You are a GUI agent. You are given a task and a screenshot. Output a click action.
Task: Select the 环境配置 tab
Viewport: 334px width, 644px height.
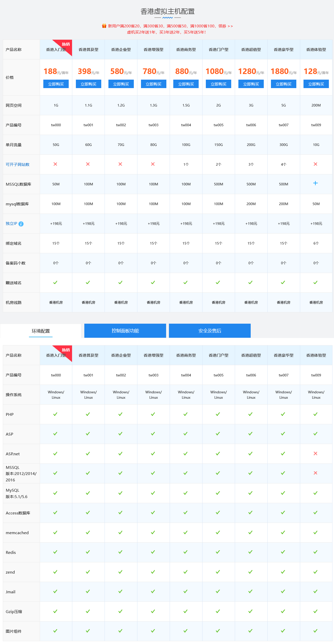point(41,331)
